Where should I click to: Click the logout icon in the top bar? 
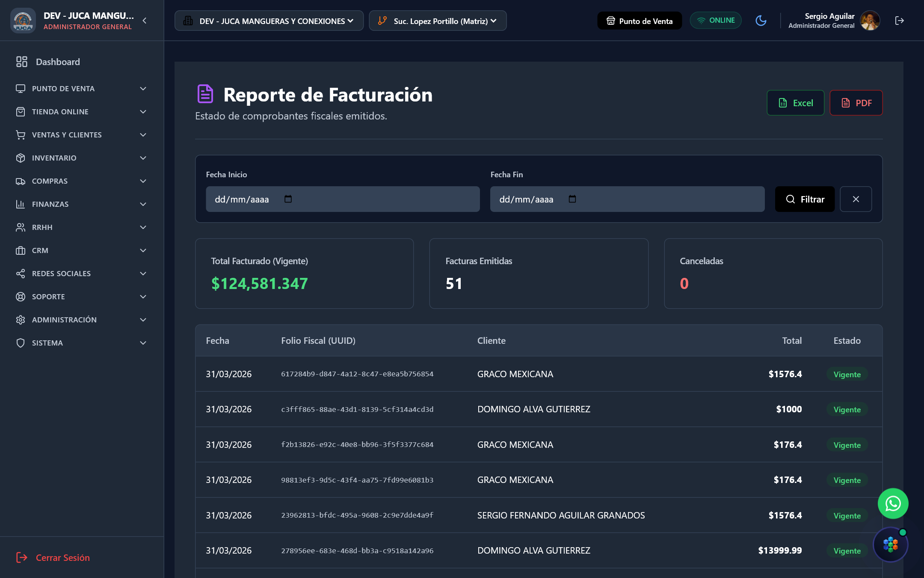899,21
